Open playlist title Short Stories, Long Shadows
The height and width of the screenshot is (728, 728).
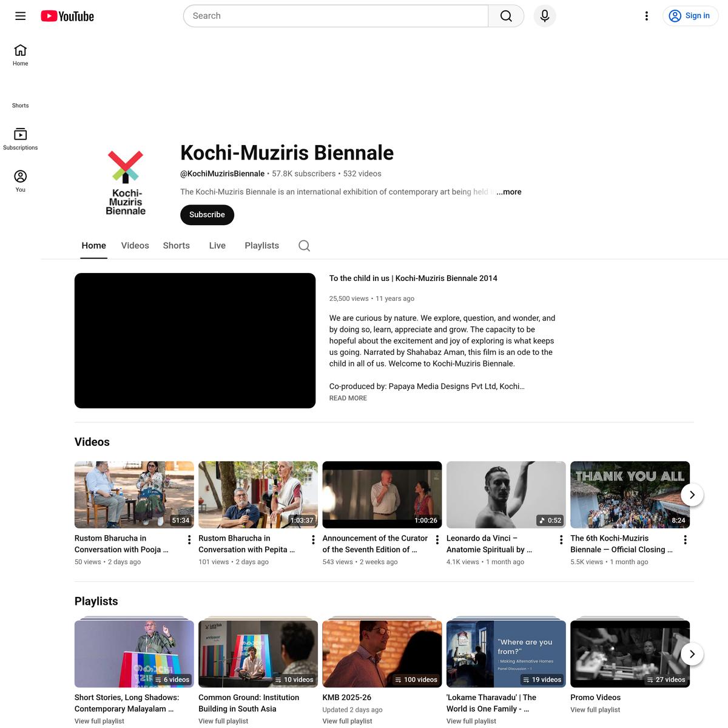point(127,703)
